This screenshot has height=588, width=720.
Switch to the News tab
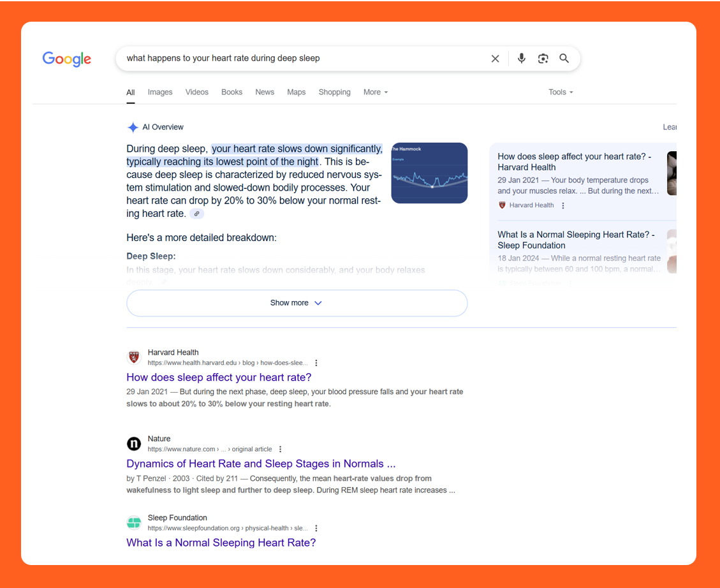[x=265, y=92]
